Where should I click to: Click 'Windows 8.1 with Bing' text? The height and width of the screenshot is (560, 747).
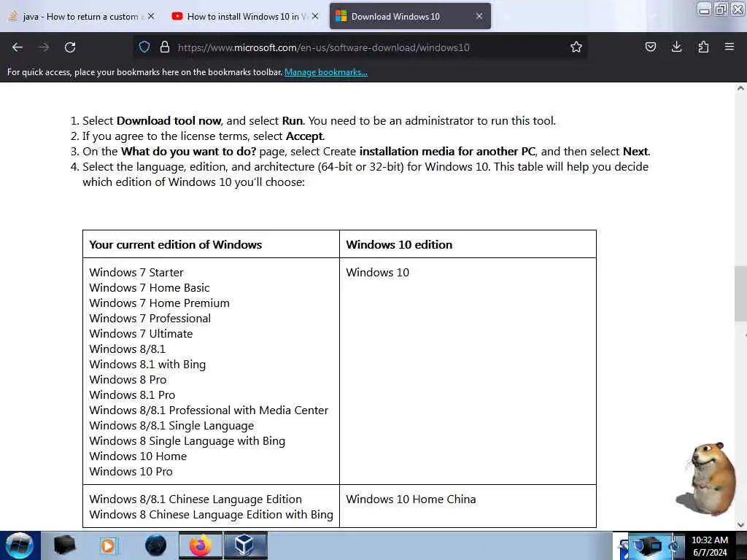pos(147,365)
